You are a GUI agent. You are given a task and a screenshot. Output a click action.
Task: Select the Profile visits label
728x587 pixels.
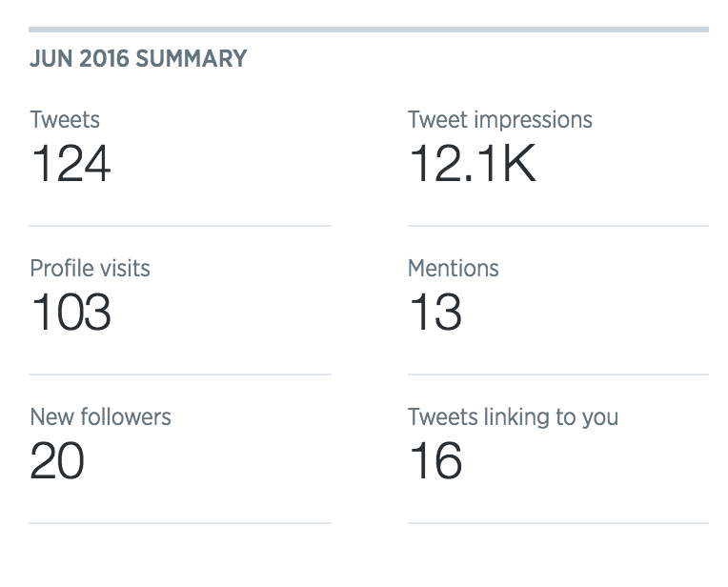click(x=91, y=269)
